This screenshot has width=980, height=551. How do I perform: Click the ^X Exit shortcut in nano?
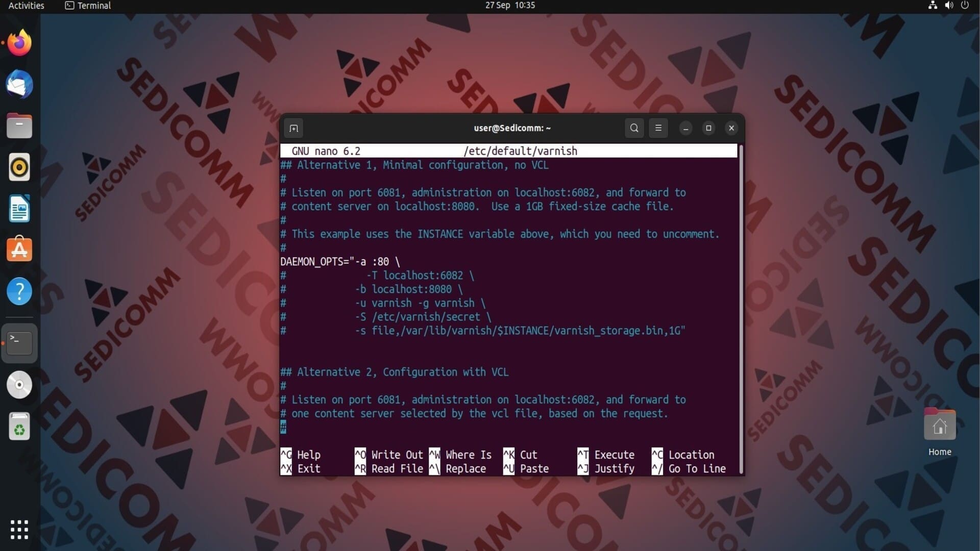(301, 468)
